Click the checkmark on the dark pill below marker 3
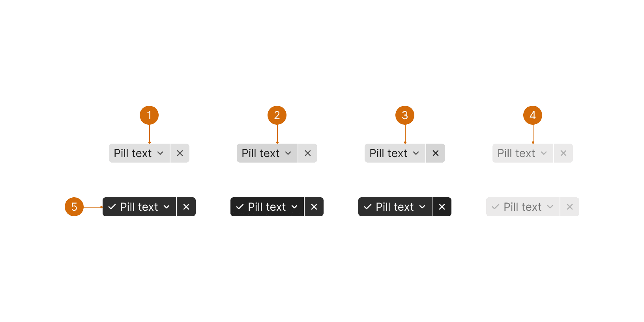Image resolution: width=644 pixels, height=322 pixels. (x=368, y=207)
